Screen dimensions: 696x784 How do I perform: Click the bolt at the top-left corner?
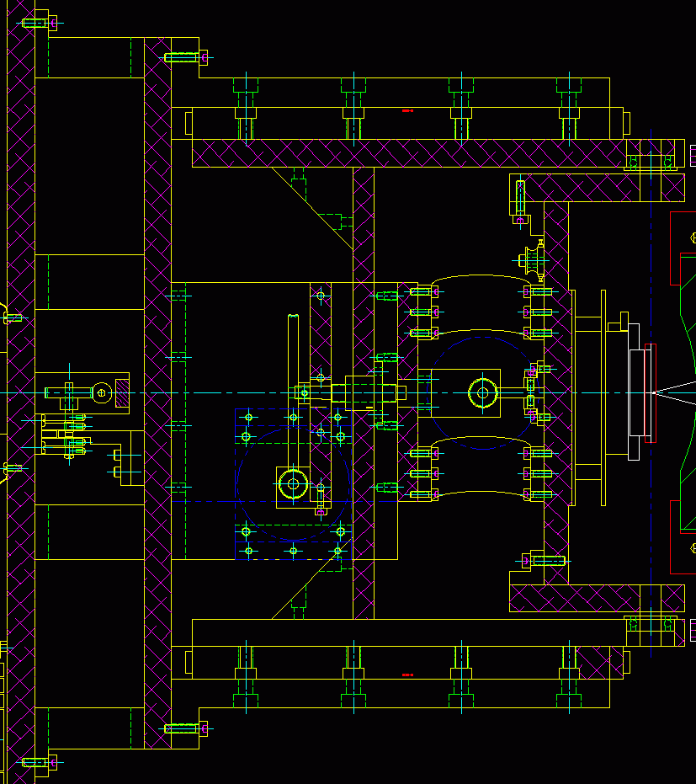[x=36, y=23]
